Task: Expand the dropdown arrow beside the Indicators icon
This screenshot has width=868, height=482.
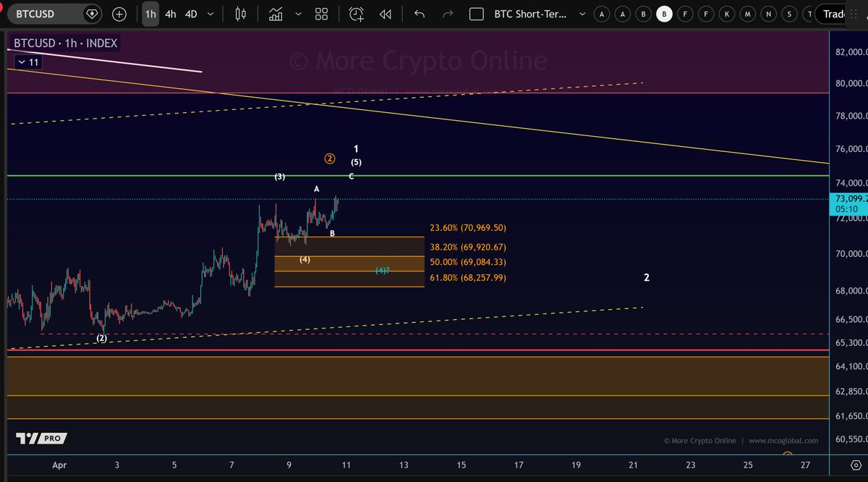Action: 297,14
